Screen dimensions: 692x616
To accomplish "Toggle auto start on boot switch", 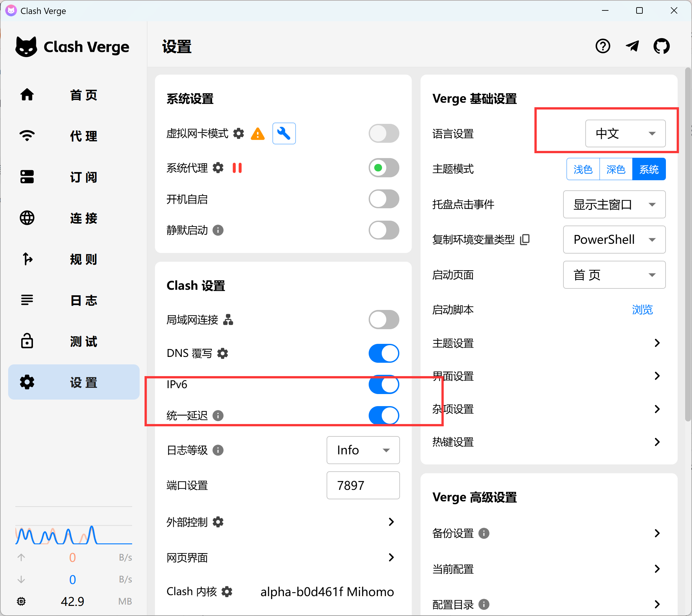I will point(383,199).
